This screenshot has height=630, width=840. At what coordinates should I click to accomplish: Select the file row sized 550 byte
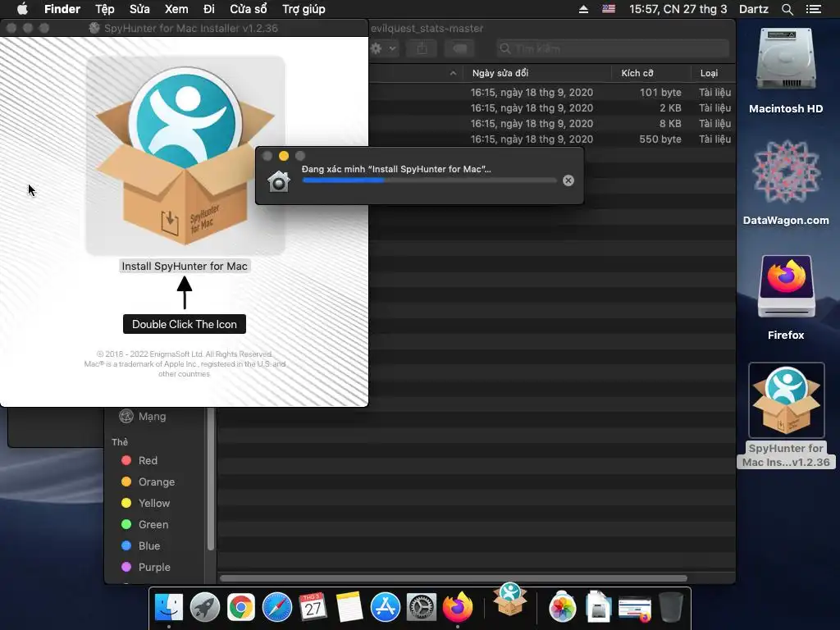551,139
